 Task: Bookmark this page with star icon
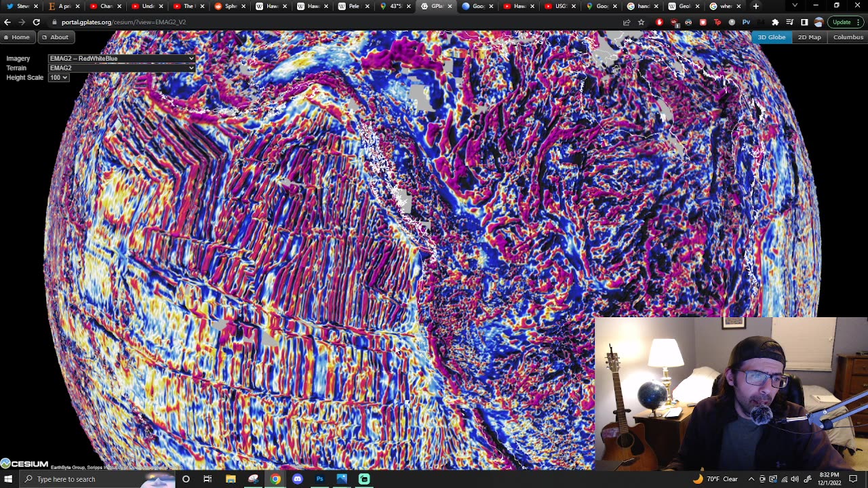[641, 22]
